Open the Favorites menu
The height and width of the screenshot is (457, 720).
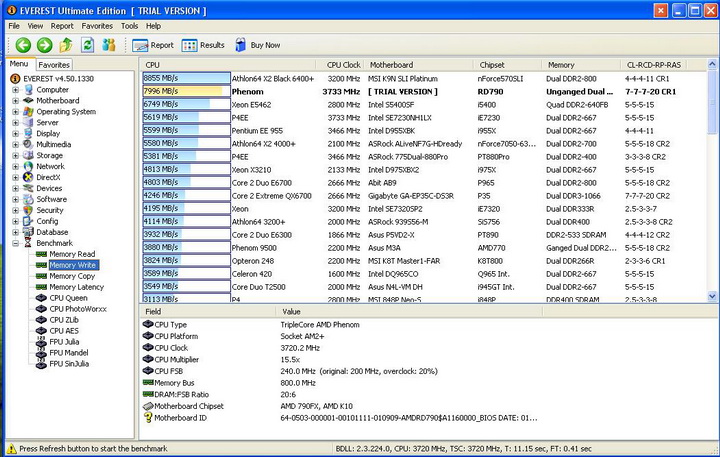click(x=97, y=26)
